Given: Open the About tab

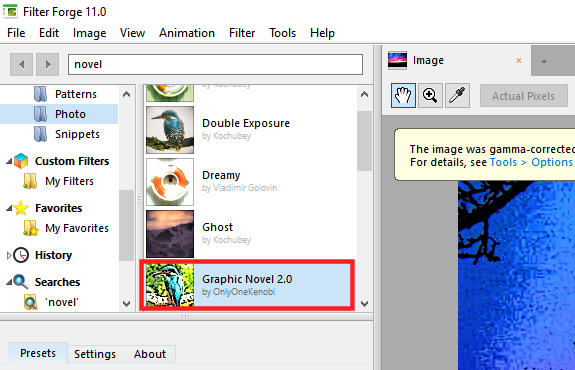Looking at the screenshot, I should 150,354.
